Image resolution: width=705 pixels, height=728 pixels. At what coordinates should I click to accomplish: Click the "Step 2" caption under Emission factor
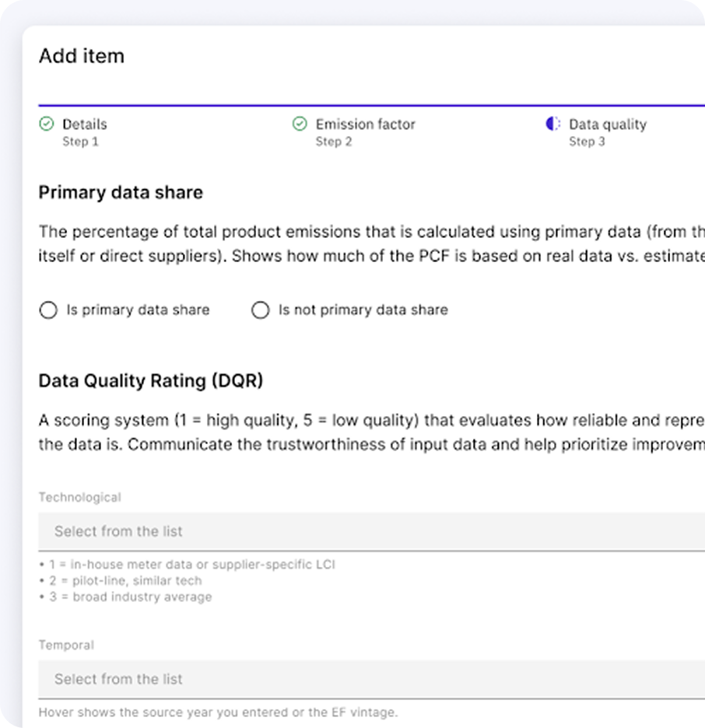[x=334, y=142]
